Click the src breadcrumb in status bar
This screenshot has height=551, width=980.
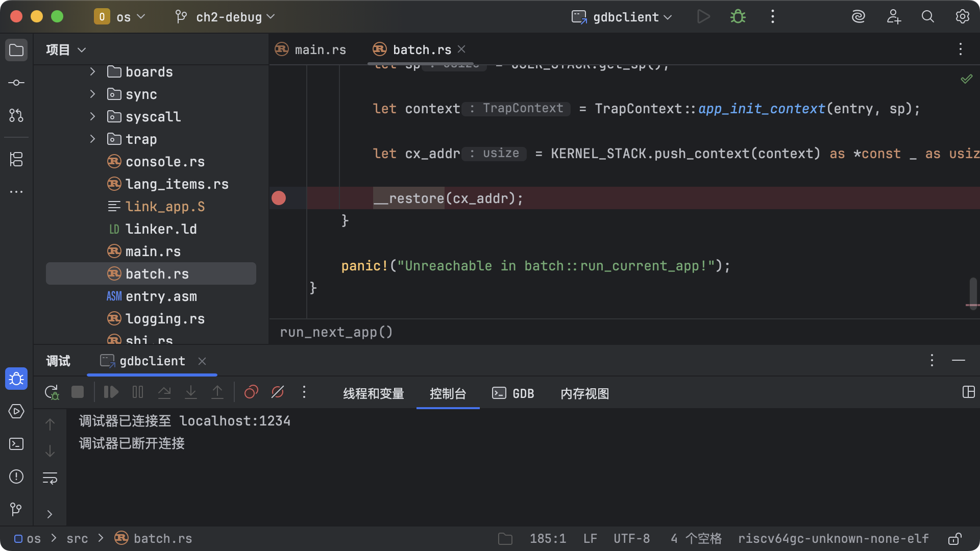(x=77, y=539)
